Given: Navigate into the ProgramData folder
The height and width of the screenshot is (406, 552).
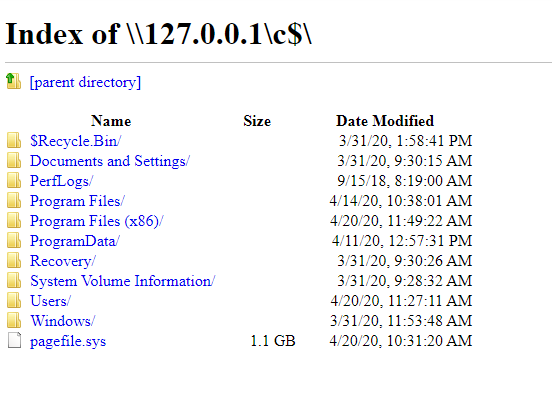Looking at the screenshot, I should 75,241.
